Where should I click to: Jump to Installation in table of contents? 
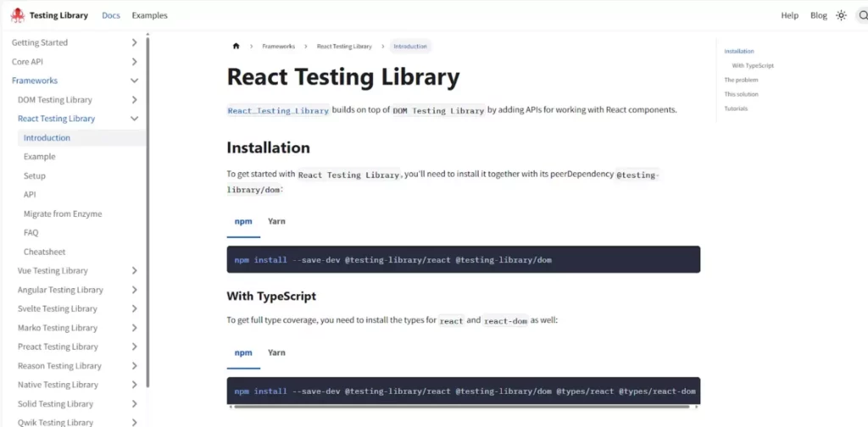[739, 52]
